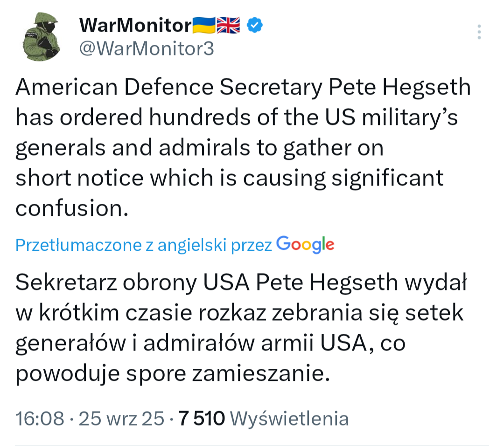Click the blue verified checkmark badge
The image size is (504, 448).
point(254,25)
